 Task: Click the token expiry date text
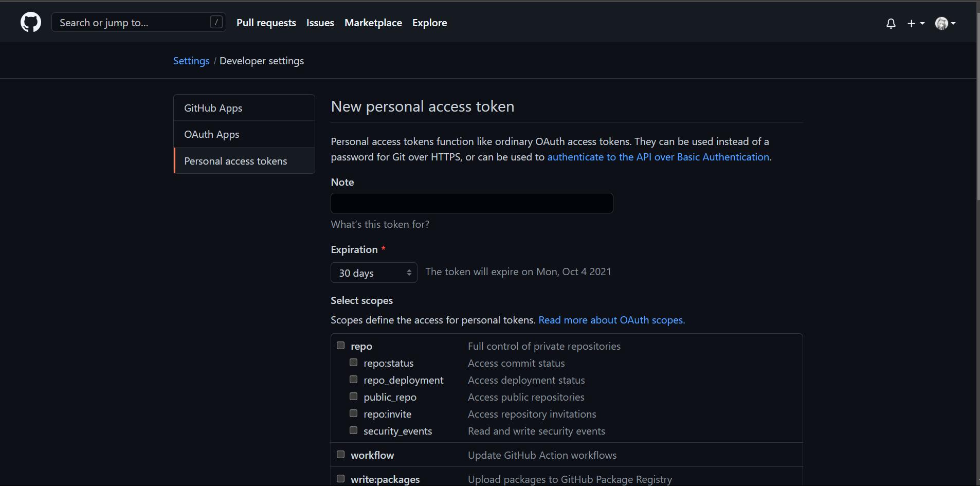[518, 272]
